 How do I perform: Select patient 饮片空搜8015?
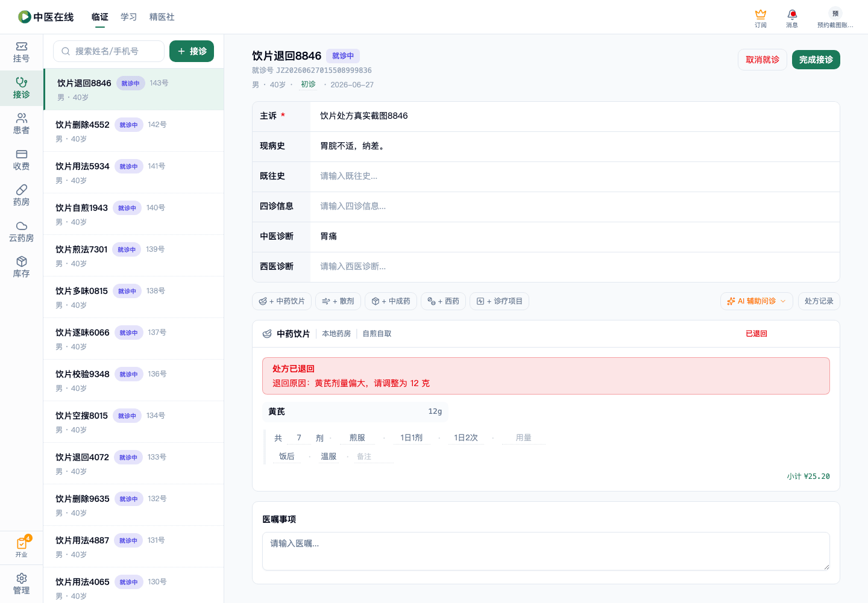[134, 422]
